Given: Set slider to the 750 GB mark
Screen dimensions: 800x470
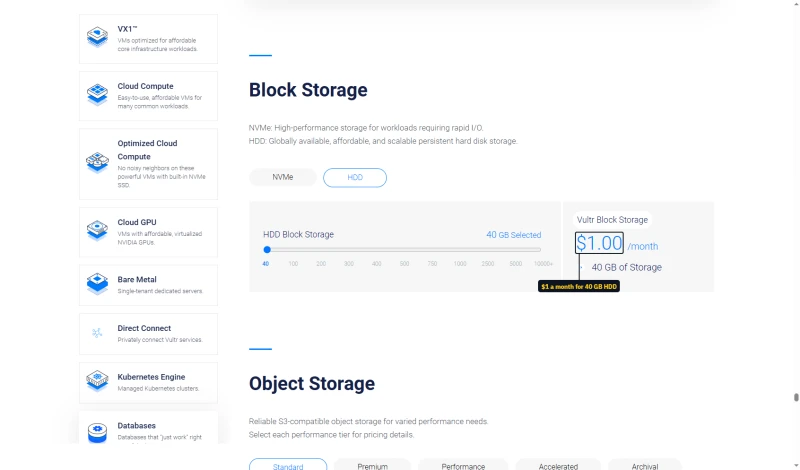Looking at the screenshot, I should 432,264.
